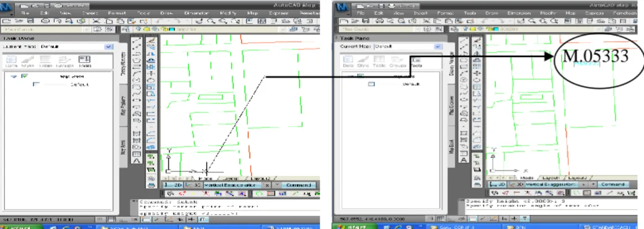The height and width of the screenshot is (229, 644).
Task: Open Map menu in left AutoCAD window
Action: 253,13
